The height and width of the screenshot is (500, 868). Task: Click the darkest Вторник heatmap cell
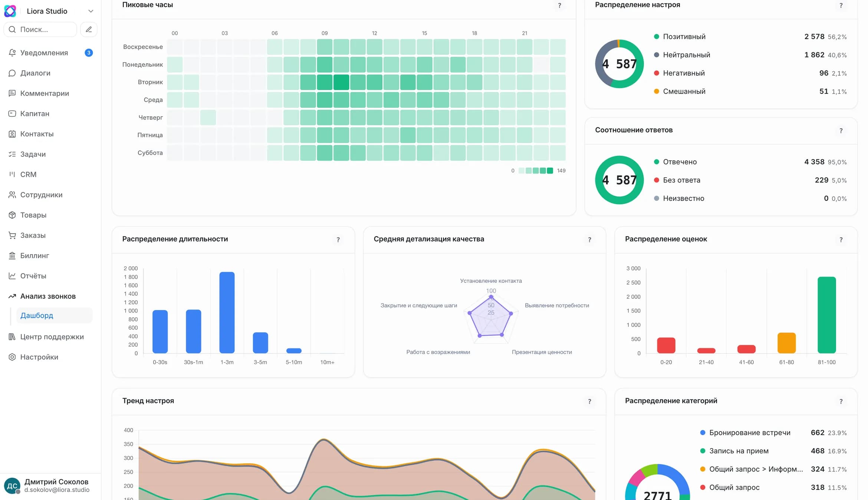(341, 82)
